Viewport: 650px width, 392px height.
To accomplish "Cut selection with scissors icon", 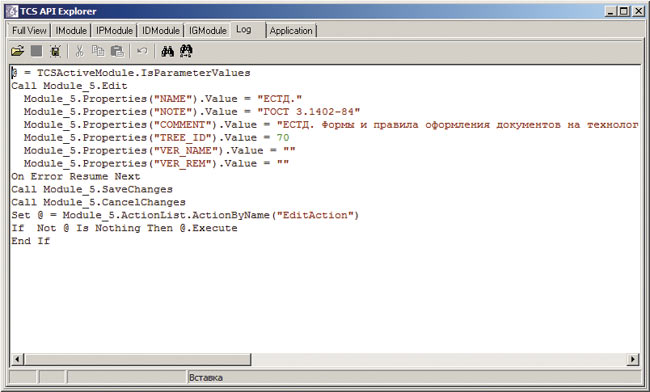I will point(79,51).
